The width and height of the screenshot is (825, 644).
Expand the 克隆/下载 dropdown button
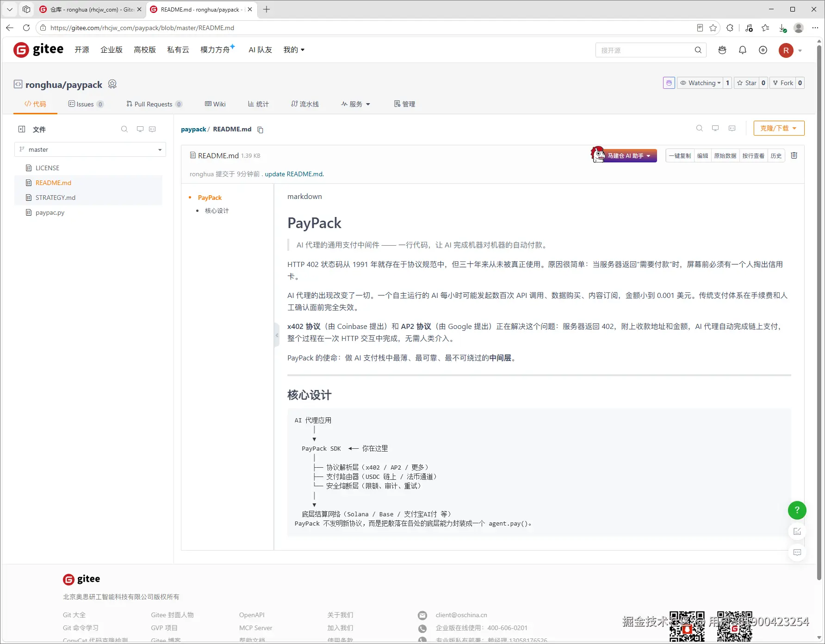(779, 128)
